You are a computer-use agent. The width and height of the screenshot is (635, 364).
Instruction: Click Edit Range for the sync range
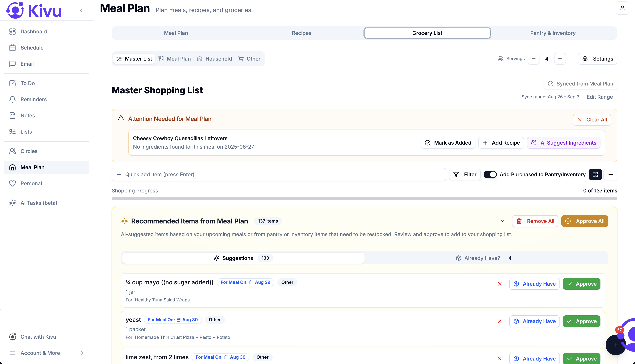coord(600,97)
